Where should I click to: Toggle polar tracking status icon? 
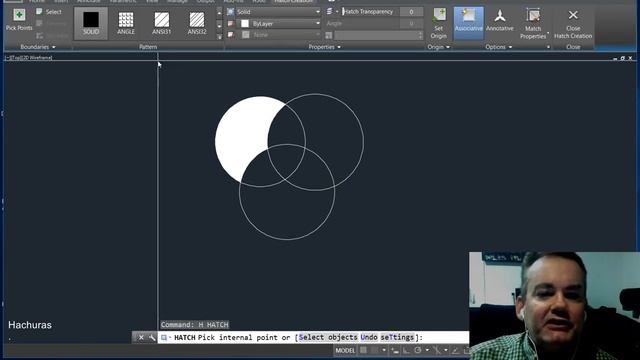418,350
